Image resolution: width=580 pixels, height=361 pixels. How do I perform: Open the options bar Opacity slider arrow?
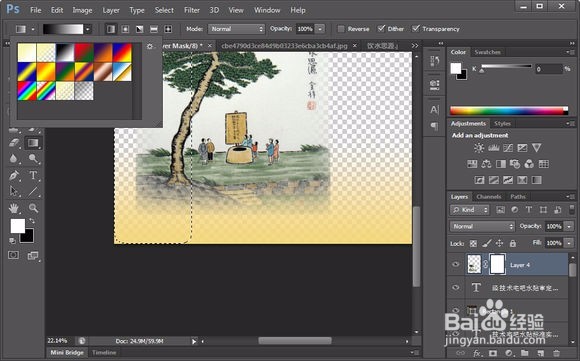[320, 29]
